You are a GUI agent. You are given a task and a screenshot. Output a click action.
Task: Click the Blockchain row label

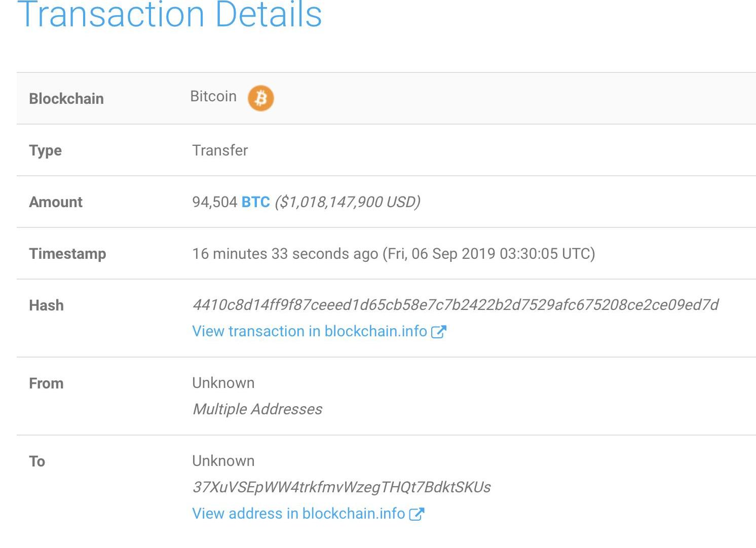[x=66, y=99]
